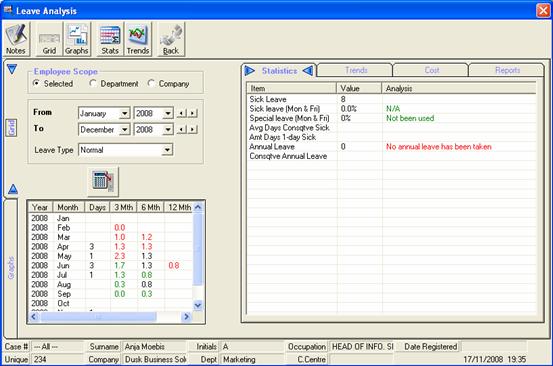Open the To month dropdown
The height and width of the screenshot is (366, 553).
124,130
